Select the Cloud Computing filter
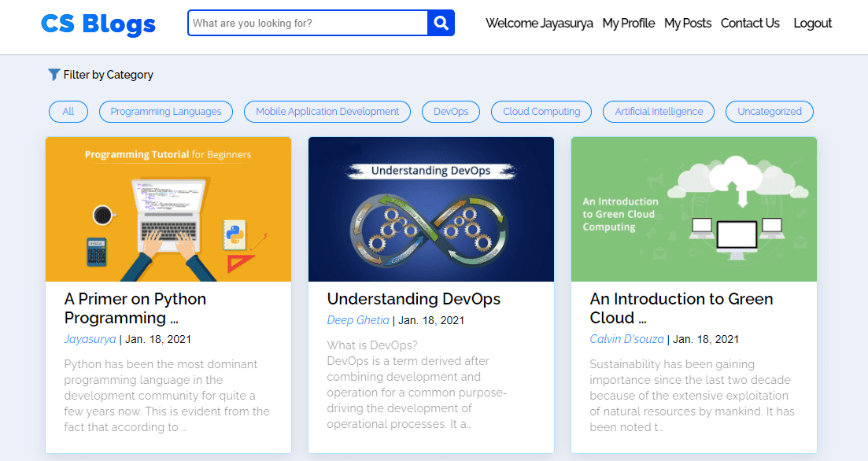 pos(541,111)
